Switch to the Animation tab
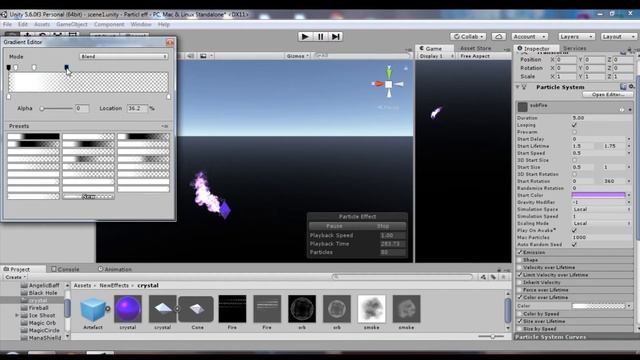The height and width of the screenshot is (360, 640). pyautogui.click(x=115, y=269)
